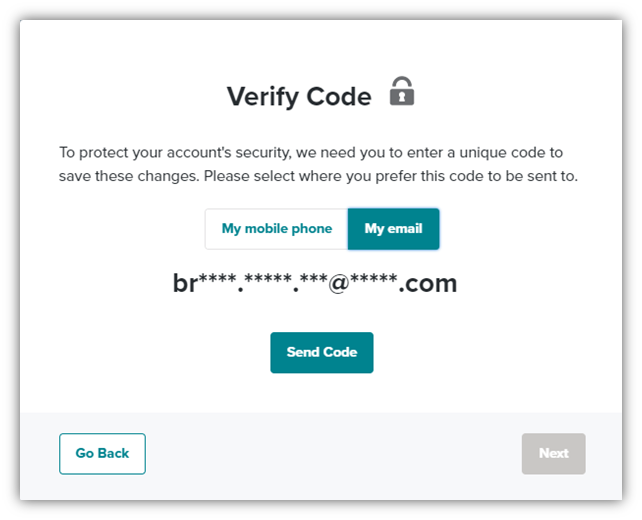Tap the teal Send Code button
Screen dimensions: 642x520
tap(322, 353)
